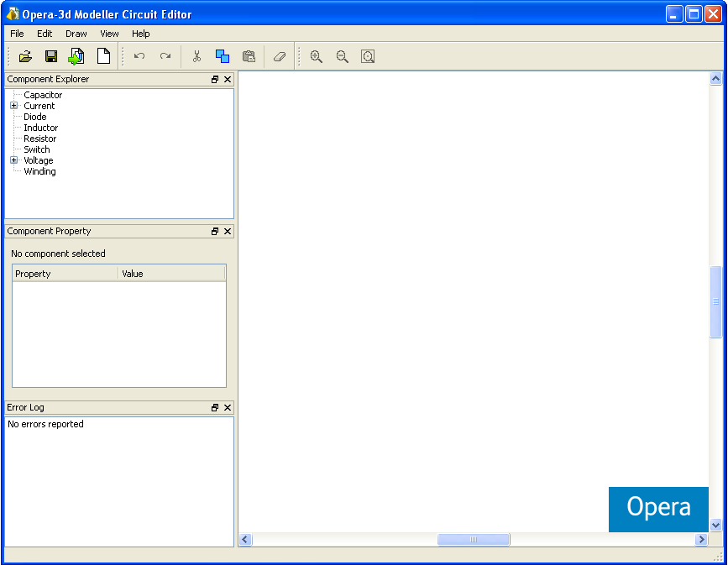Click the horizontal scrollbar thumb
Viewport: 728px width, 565px height.
(x=474, y=540)
